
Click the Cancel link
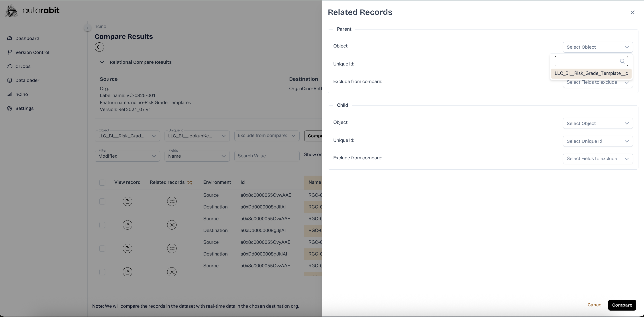595,305
